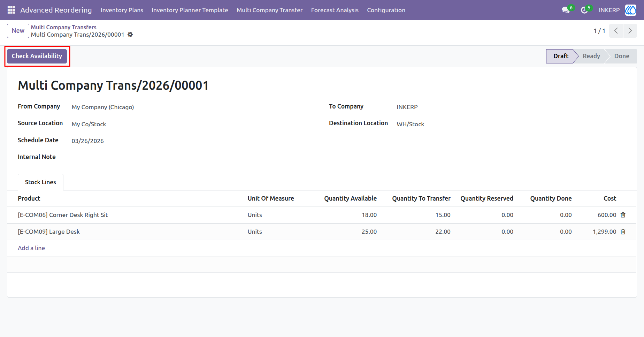Create a New transfer record
Image resolution: width=644 pixels, height=337 pixels.
coord(18,31)
